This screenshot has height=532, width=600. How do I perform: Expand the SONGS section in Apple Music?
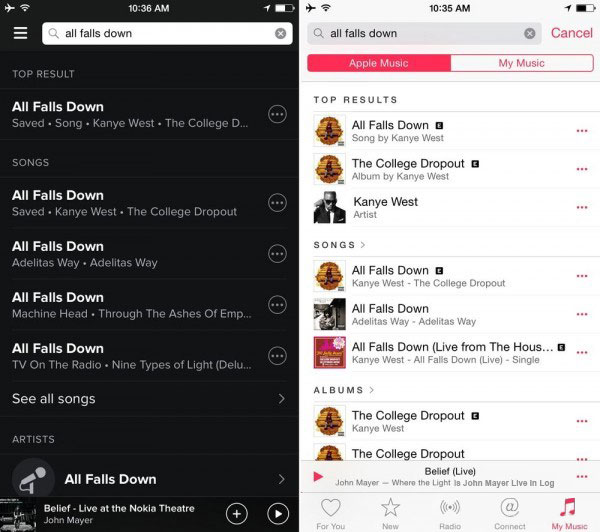pos(339,245)
